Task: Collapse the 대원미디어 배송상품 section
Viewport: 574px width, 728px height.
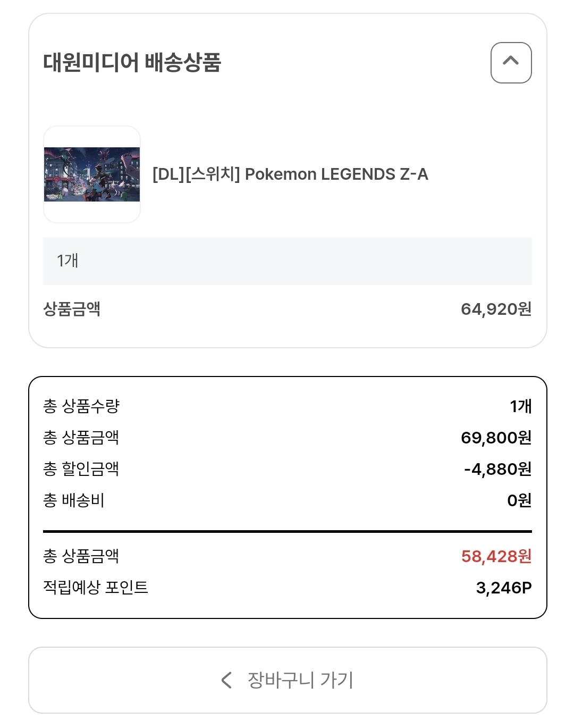Action: coord(511,63)
